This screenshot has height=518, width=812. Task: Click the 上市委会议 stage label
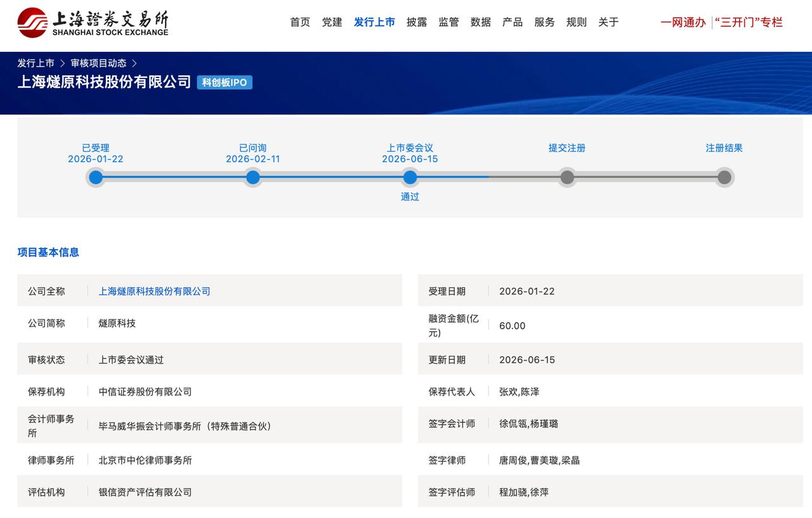point(410,148)
